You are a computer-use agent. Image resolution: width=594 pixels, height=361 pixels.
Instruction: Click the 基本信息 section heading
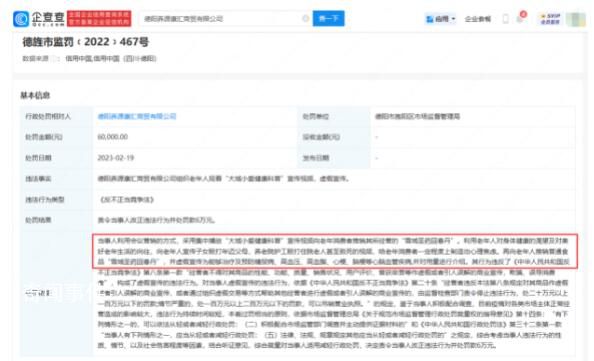[35, 95]
